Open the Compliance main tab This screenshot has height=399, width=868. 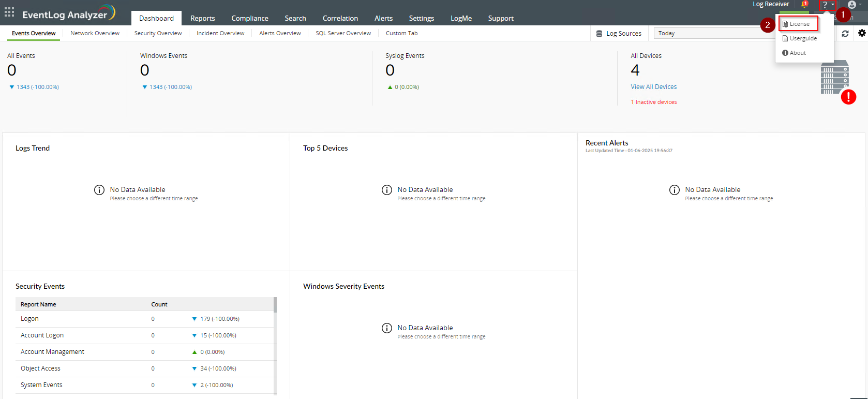(249, 18)
